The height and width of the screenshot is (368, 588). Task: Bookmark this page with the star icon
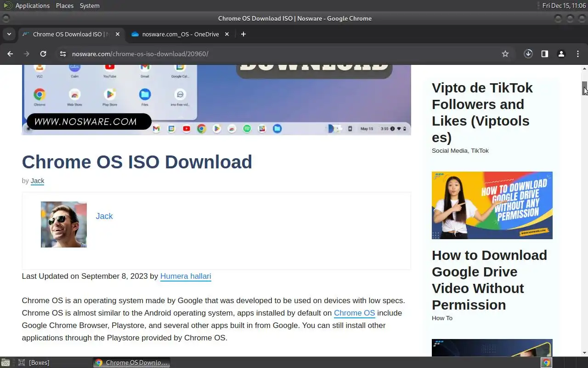coord(505,54)
